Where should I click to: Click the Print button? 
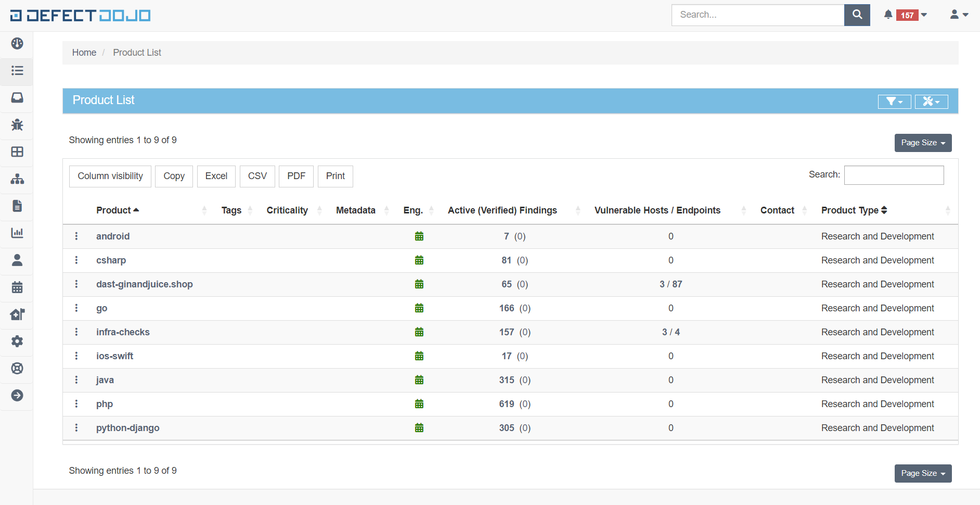point(336,176)
